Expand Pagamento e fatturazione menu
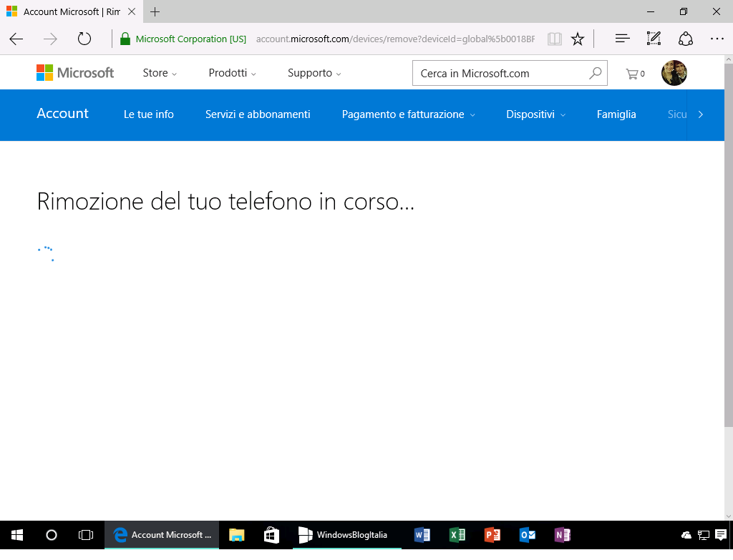 408,114
